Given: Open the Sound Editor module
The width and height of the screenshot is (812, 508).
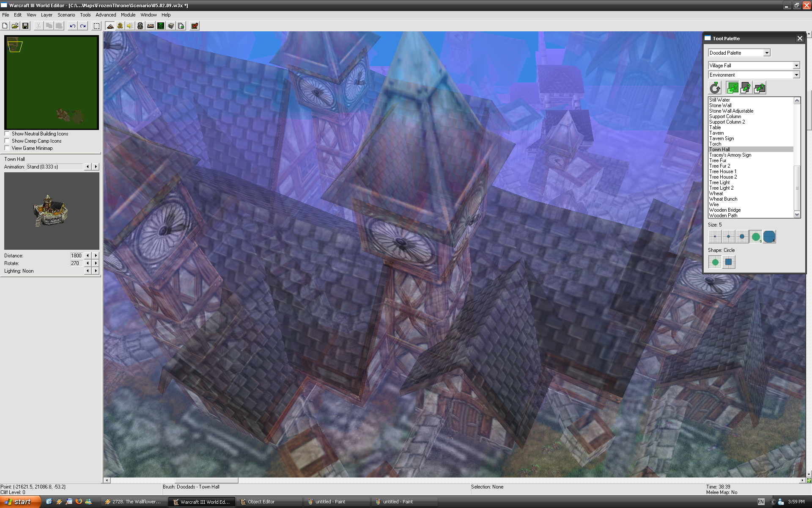Looking at the screenshot, I should click(130, 26).
